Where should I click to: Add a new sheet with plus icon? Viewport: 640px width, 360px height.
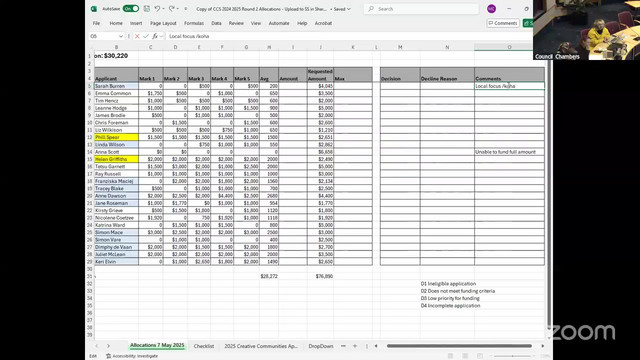point(355,346)
